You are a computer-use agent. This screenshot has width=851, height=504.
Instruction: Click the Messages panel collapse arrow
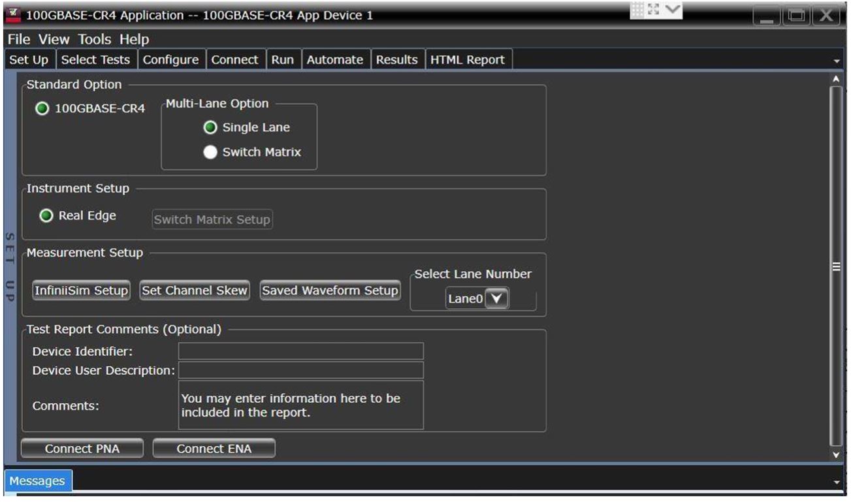837,482
